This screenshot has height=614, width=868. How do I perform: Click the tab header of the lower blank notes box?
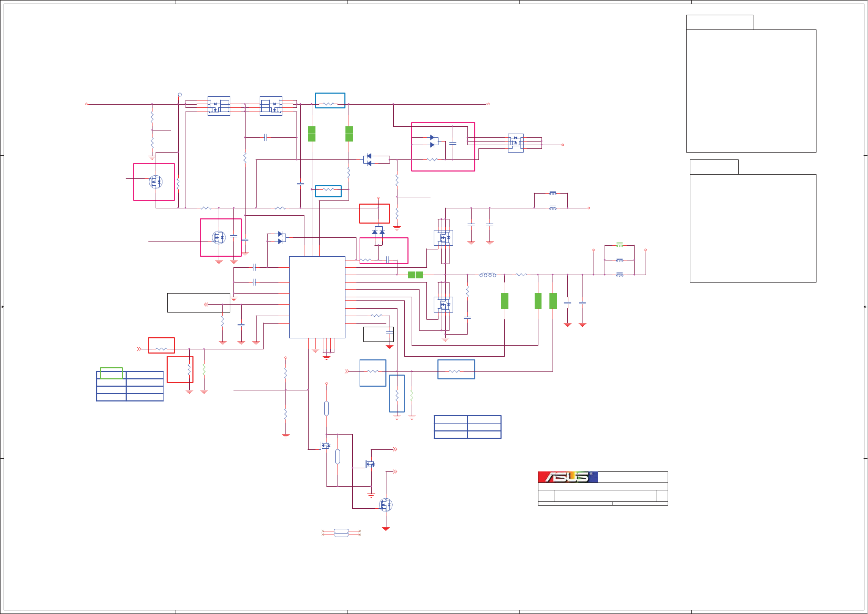tap(714, 167)
